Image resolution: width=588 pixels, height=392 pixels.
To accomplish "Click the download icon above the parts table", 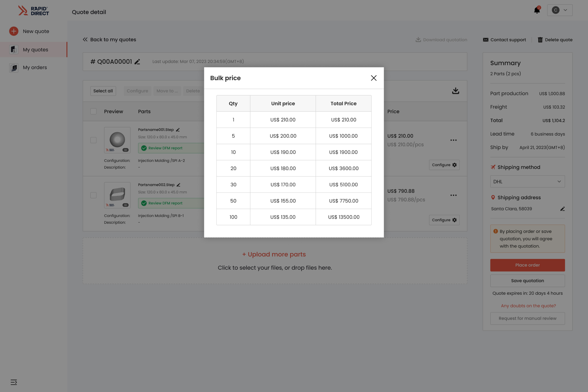I will pyautogui.click(x=455, y=91).
